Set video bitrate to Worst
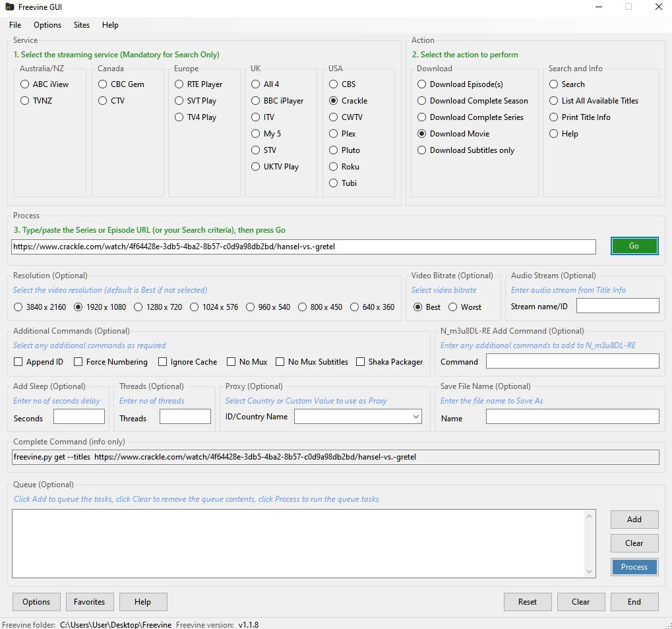 453,307
